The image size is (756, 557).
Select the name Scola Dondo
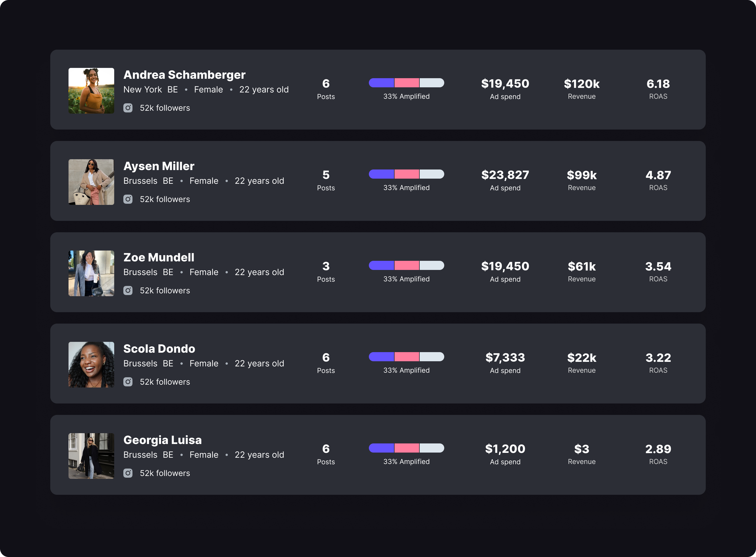(159, 349)
